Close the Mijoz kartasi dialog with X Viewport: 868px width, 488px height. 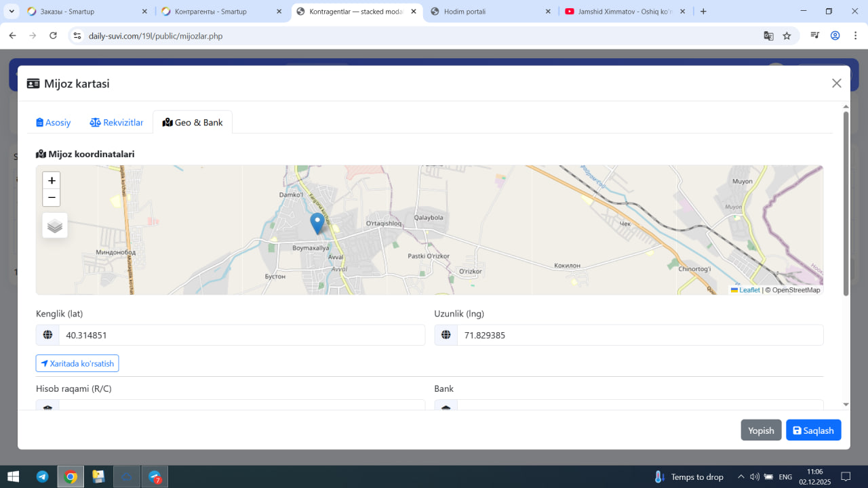coord(836,83)
